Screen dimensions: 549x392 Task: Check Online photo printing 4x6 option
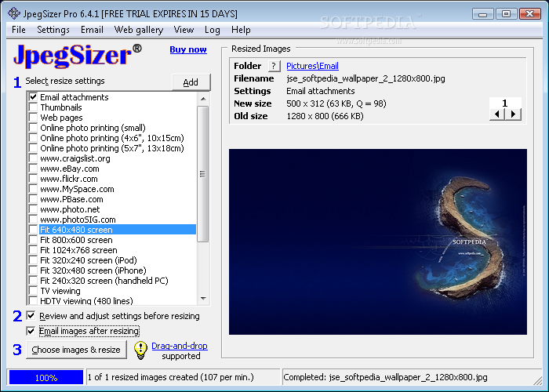tap(33, 137)
